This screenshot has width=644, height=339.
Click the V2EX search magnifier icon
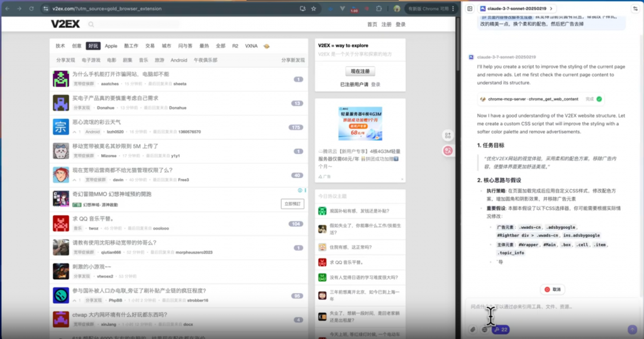coord(92,25)
